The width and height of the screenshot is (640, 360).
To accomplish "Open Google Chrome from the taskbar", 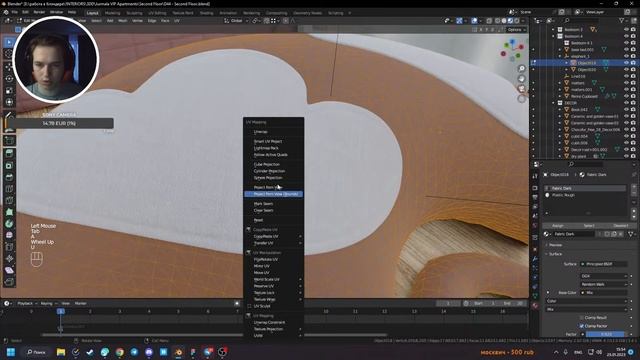I will click(120, 352).
